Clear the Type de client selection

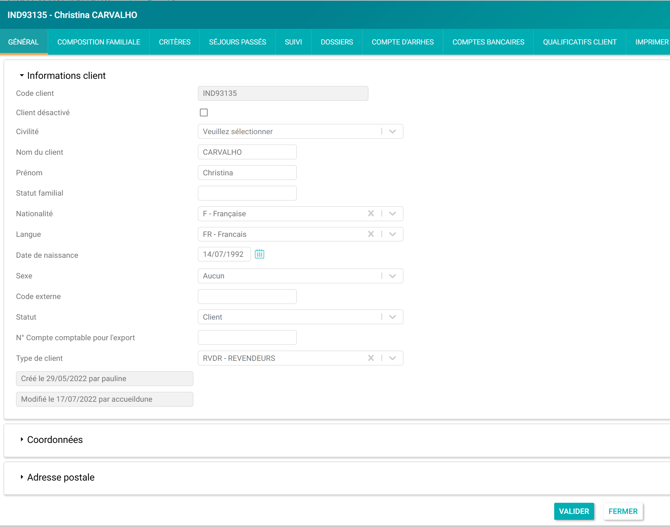coord(371,358)
